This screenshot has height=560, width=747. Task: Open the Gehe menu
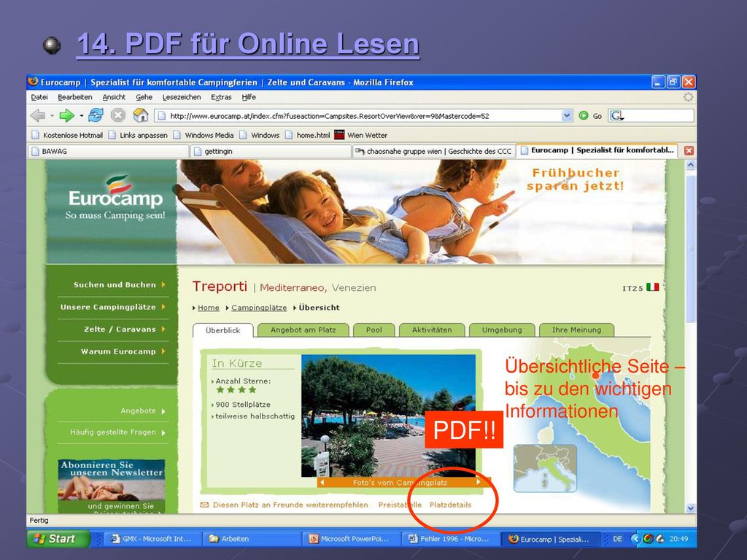144,97
